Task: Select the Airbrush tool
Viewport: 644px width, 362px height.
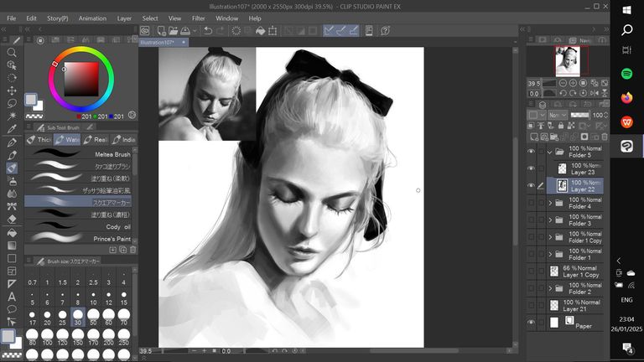Action: [x=12, y=181]
